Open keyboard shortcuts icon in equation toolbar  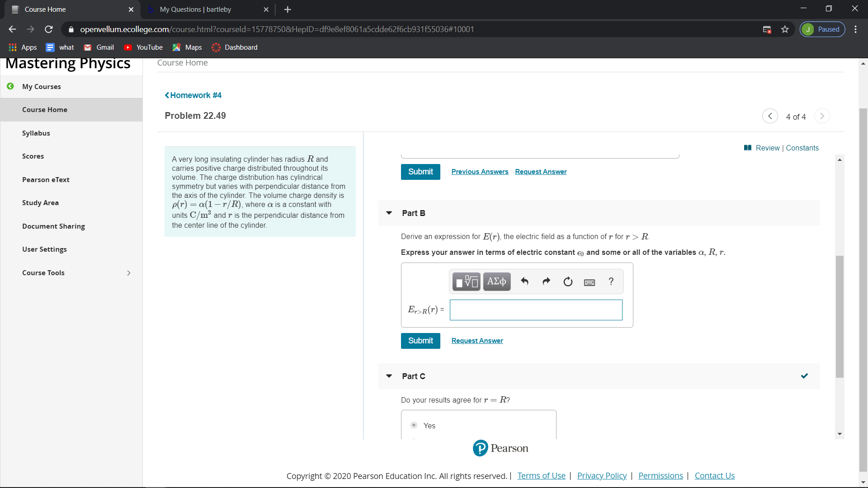[x=590, y=282]
